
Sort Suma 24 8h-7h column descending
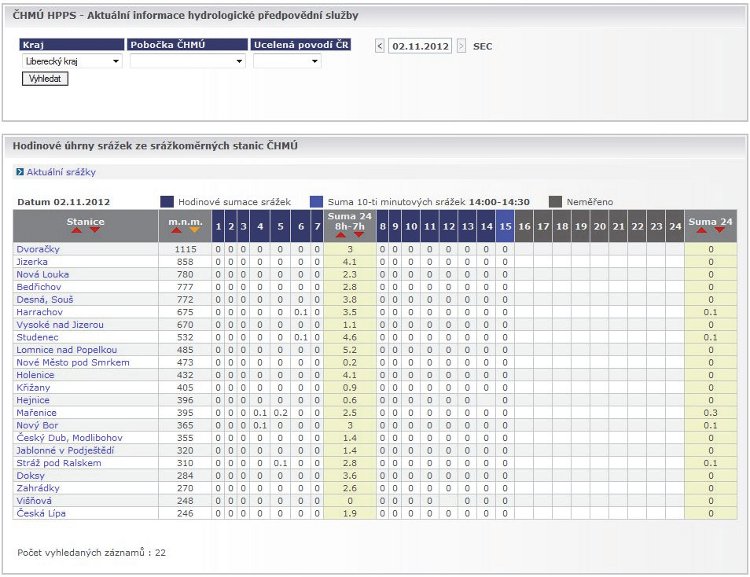358,234
